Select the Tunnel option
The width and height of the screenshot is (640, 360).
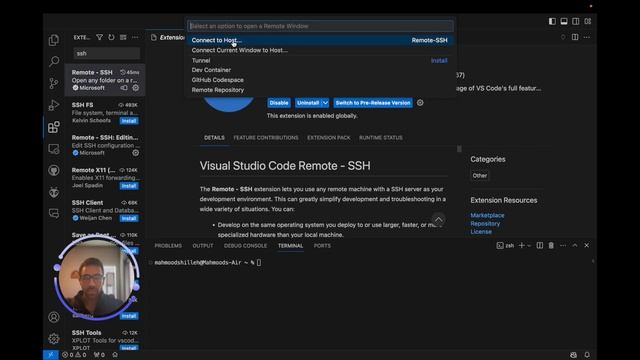click(320, 60)
